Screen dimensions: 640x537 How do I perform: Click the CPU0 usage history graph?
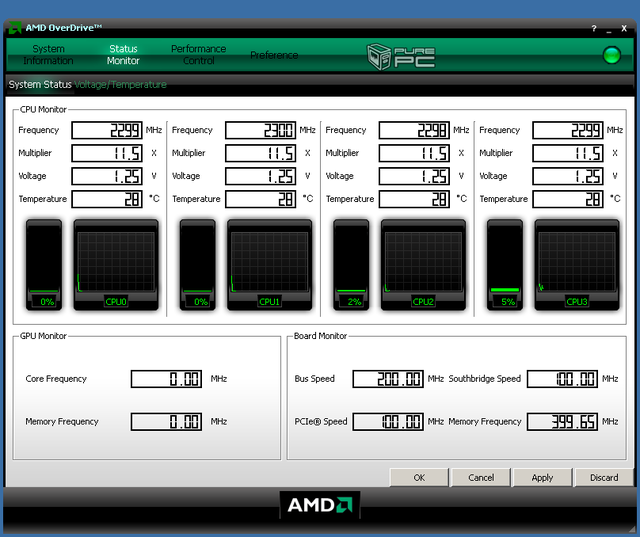116,264
